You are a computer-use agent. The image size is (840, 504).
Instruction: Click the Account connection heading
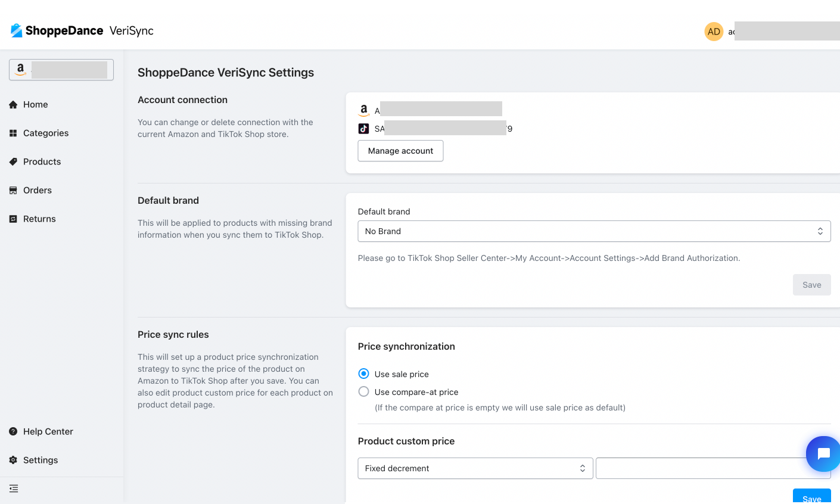(x=182, y=99)
